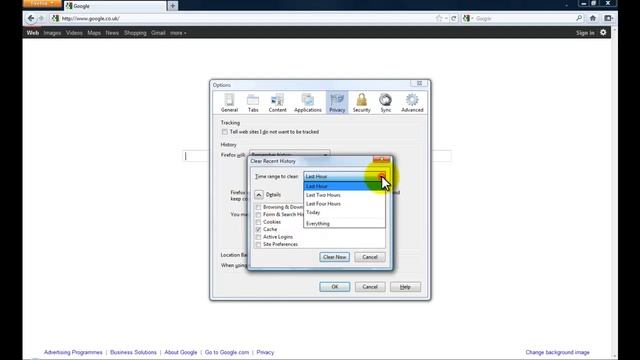The height and width of the screenshot is (360, 640).
Task: Open About Google footer link
Action: coord(180,352)
